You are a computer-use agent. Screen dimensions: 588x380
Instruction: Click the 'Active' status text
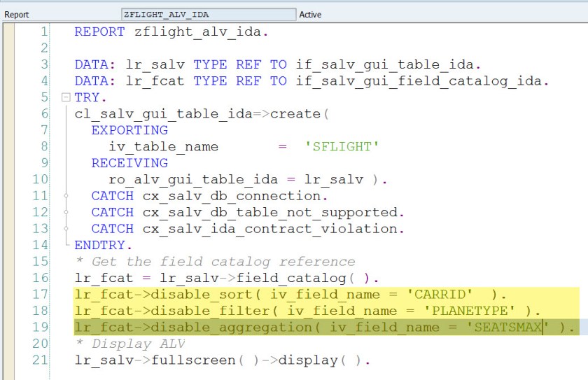click(310, 15)
